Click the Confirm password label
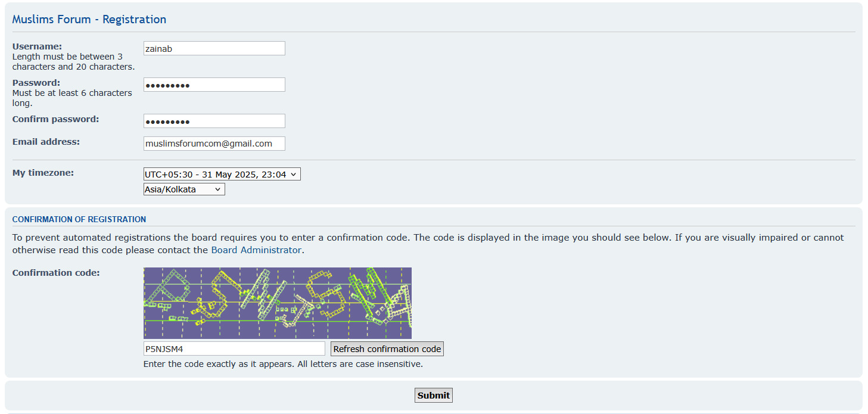 tap(55, 119)
